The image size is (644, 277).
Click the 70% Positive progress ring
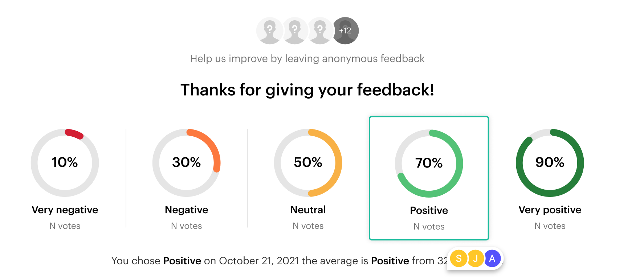429,163
